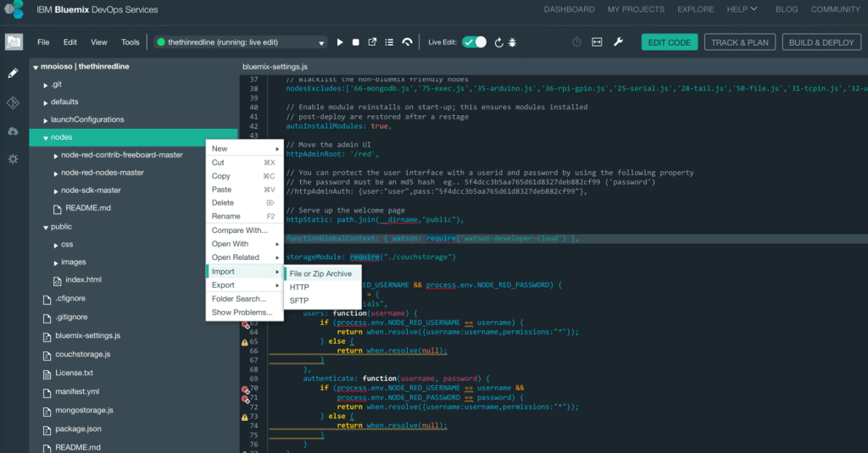The width and height of the screenshot is (868, 453).
Task: Open the Git diamond icon in sidebar
Action: pyautogui.click(x=13, y=102)
